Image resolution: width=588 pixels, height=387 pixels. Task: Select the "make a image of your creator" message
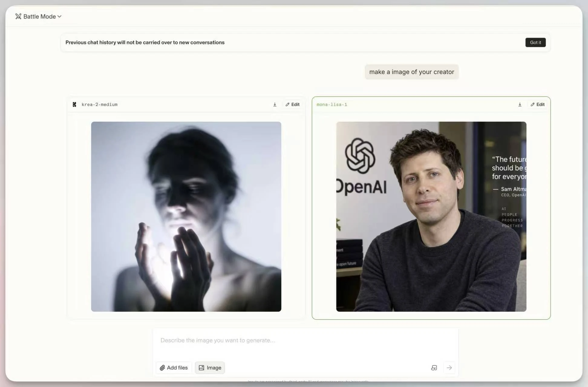[412, 72]
